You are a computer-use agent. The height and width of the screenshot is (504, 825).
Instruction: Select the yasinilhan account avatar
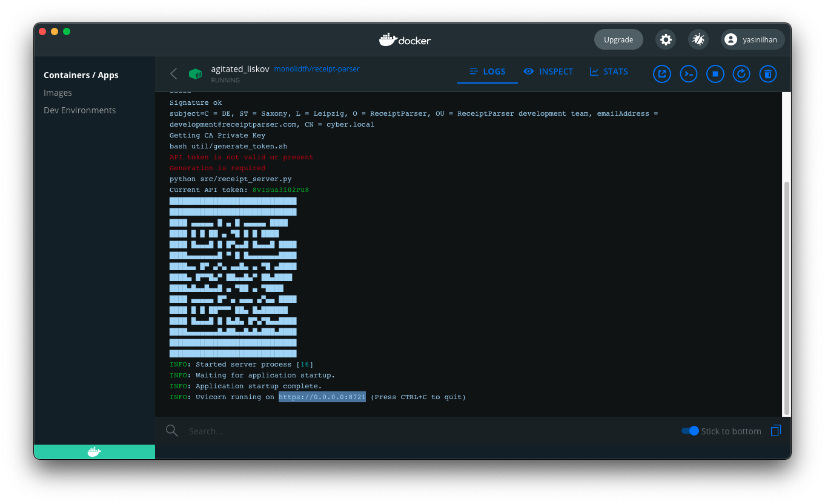click(x=752, y=39)
